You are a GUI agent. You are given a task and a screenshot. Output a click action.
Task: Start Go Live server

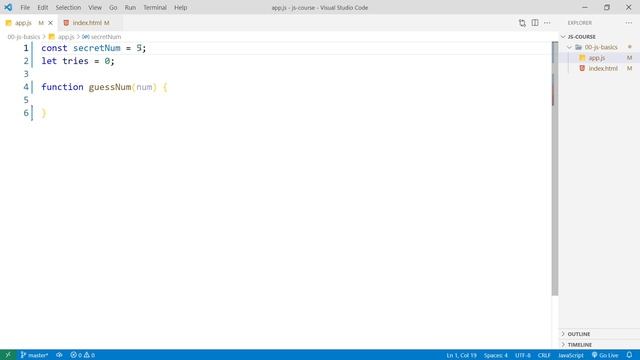point(605,355)
